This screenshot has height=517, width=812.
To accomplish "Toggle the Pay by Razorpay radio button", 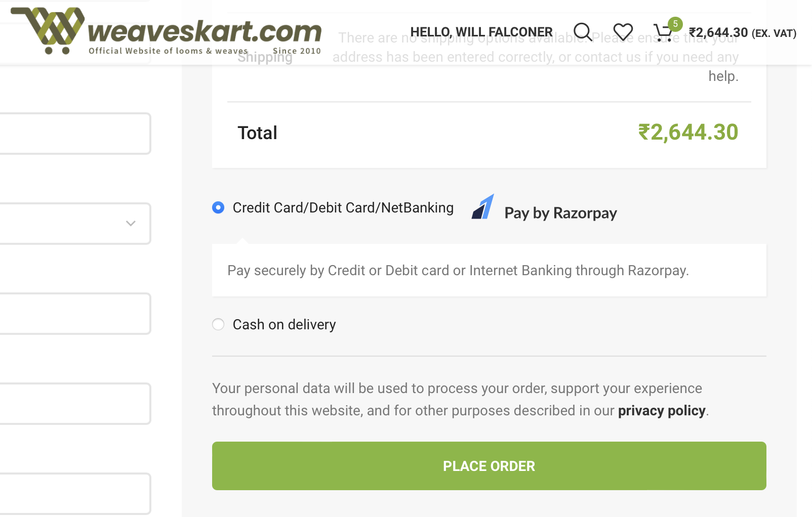I will click(218, 207).
